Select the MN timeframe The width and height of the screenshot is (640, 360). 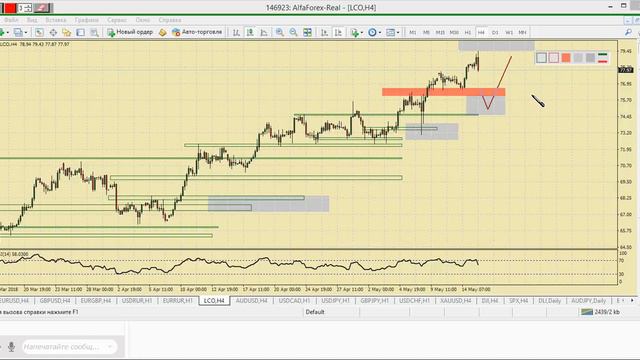point(522,32)
